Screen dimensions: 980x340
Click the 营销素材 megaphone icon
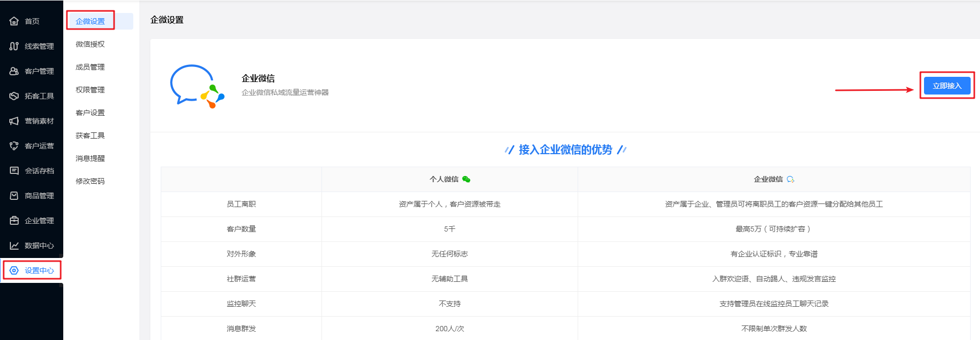(14, 121)
